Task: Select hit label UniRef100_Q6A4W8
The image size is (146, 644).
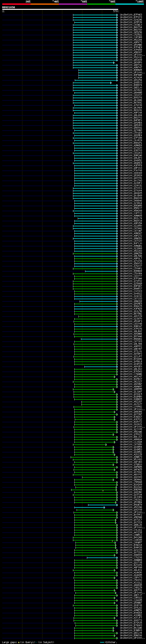Action: click(131, 93)
